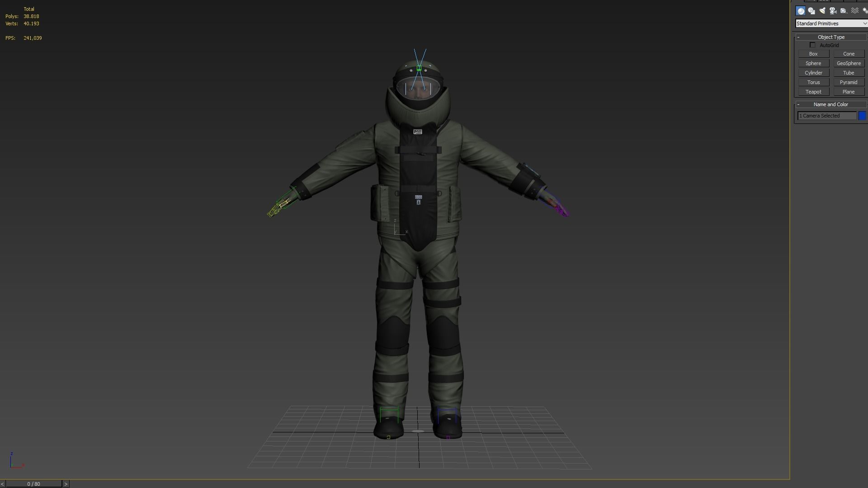Create a Sphere primitive

point(813,63)
